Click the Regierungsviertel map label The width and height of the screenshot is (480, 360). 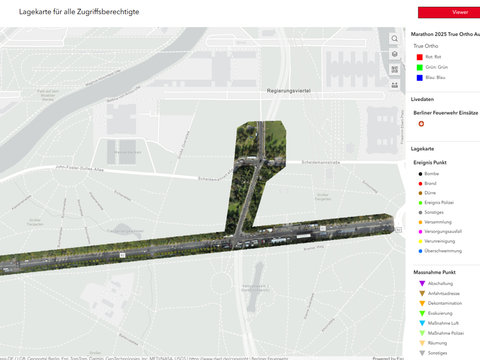click(x=288, y=91)
